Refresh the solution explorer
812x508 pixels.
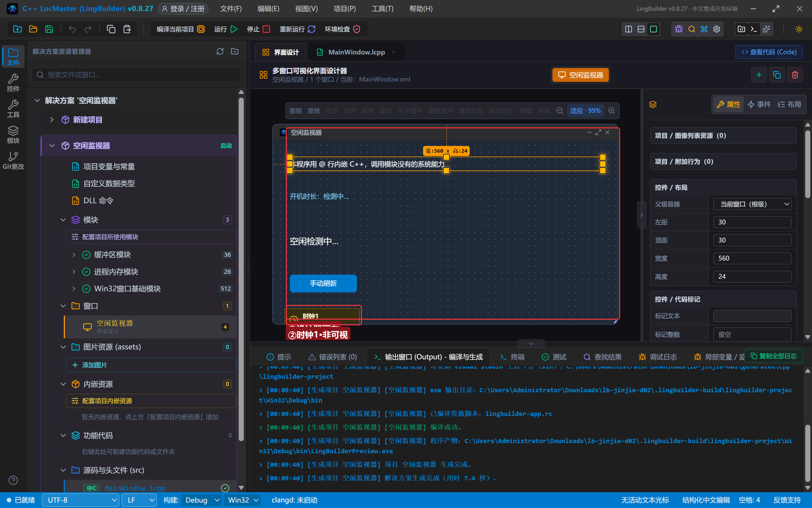(x=220, y=51)
